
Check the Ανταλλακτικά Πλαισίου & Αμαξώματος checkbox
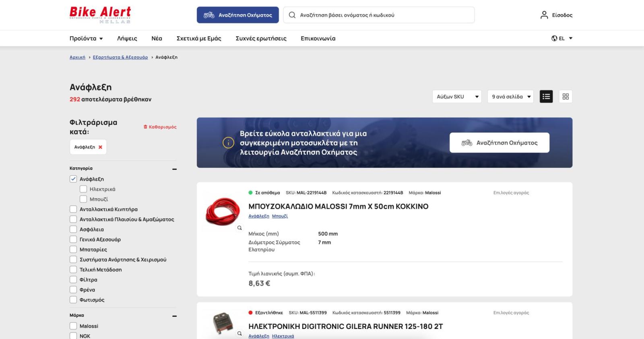click(x=73, y=219)
